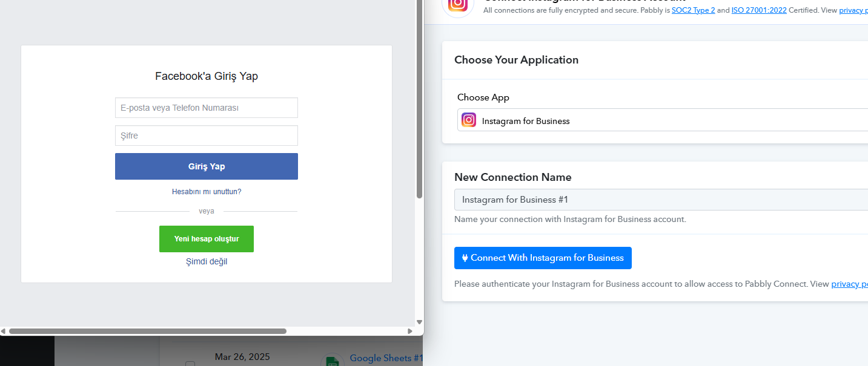
Task: Click the Google Sheets icon in the list
Action: coord(333,361)
